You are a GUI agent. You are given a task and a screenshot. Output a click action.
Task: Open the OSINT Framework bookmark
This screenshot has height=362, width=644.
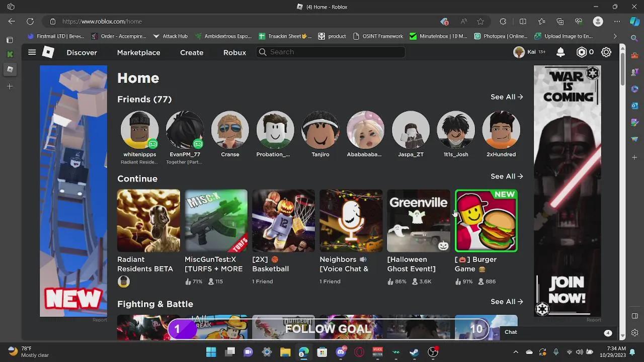tap(378, 36)
